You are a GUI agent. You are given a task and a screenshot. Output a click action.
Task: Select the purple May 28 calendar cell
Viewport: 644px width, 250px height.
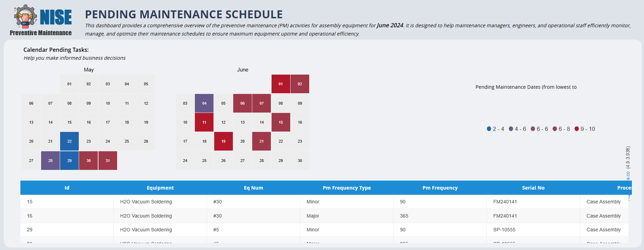coord(50,161)
